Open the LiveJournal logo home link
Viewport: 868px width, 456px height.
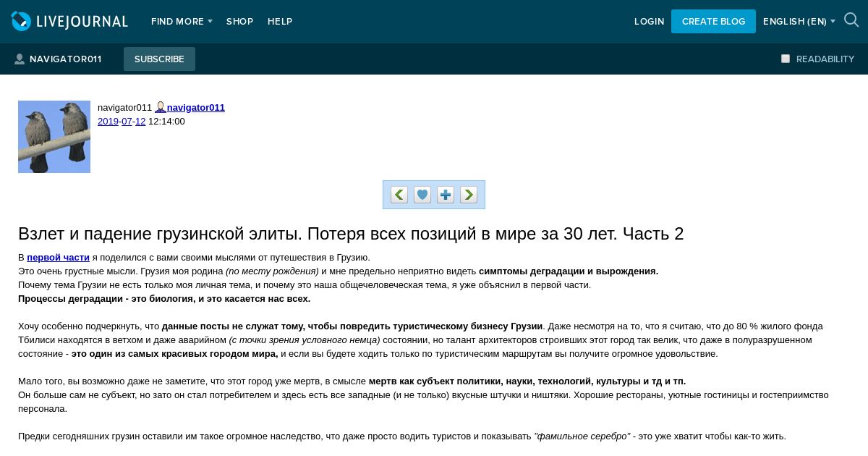(69, 21)
